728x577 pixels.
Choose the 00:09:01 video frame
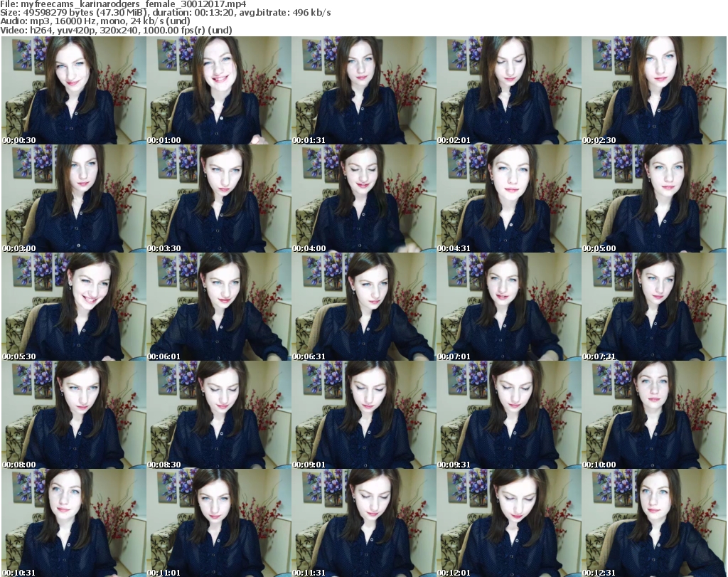pyautogui.click(x=363, y=415)
